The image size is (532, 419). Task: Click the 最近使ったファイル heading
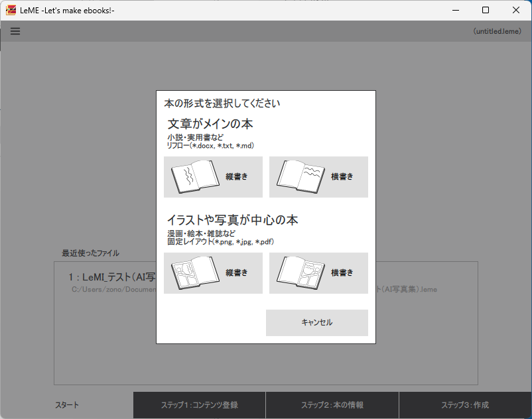90,253
